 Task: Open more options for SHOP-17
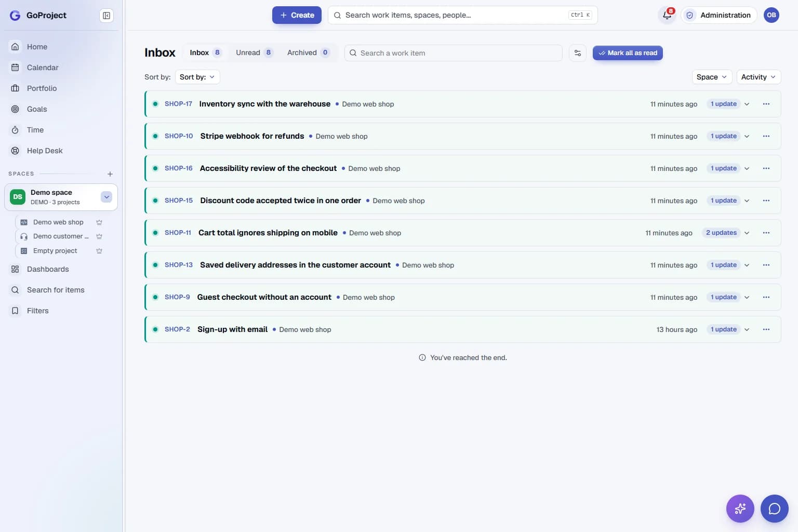(766, 104)
